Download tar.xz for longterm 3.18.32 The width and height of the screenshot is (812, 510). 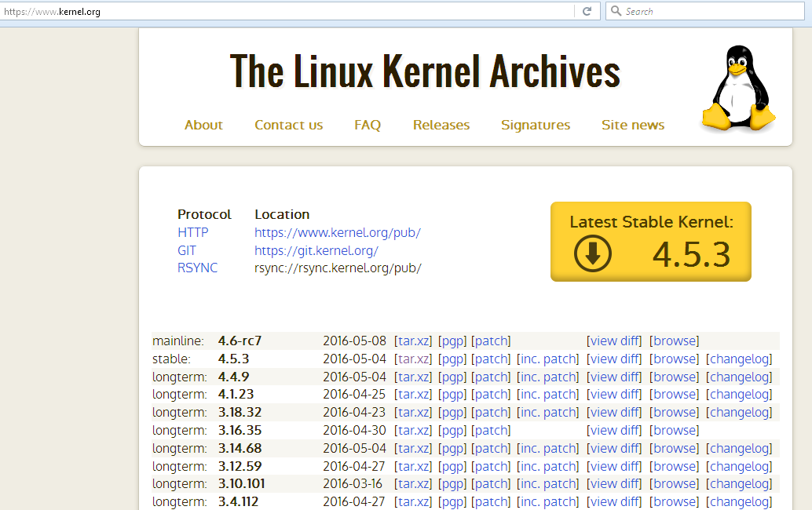413,413
